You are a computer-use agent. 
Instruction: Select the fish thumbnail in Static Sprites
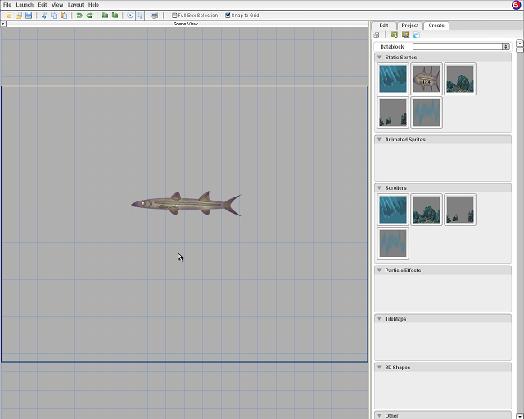tap(426, 79)
